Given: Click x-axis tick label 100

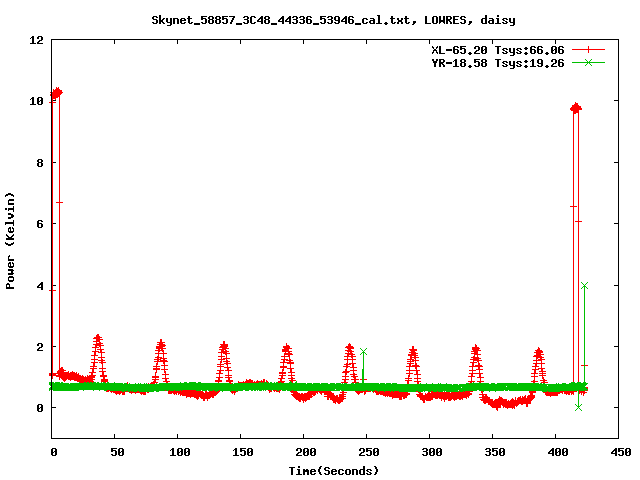Looking at the screenshot, I should (180, 452).
